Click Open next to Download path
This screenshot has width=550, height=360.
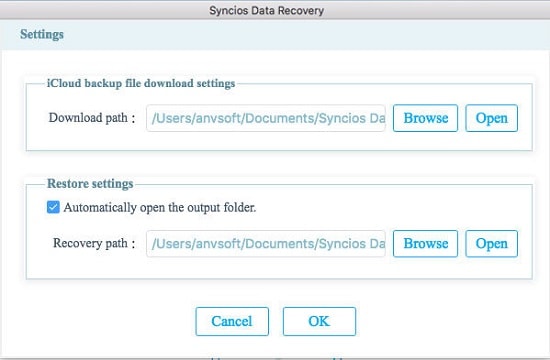pyautogui.click(x=491, y=118)
